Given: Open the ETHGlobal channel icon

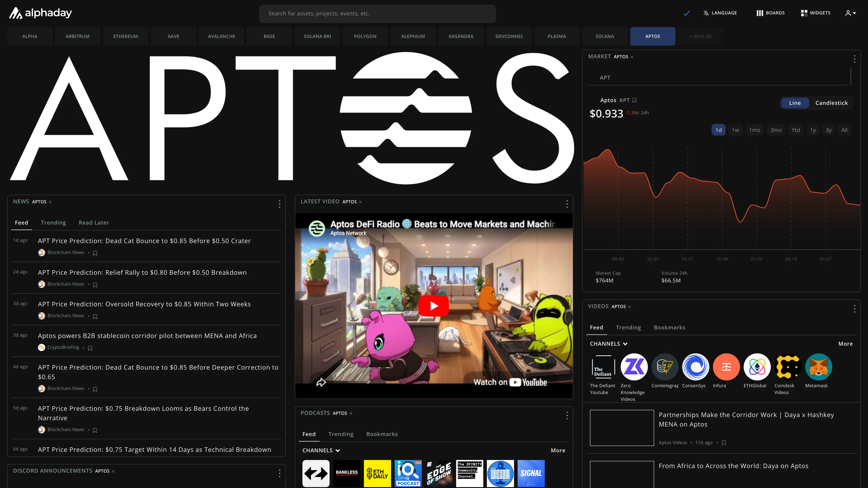Looking at the screenshot, I should (x=757, y=367).
